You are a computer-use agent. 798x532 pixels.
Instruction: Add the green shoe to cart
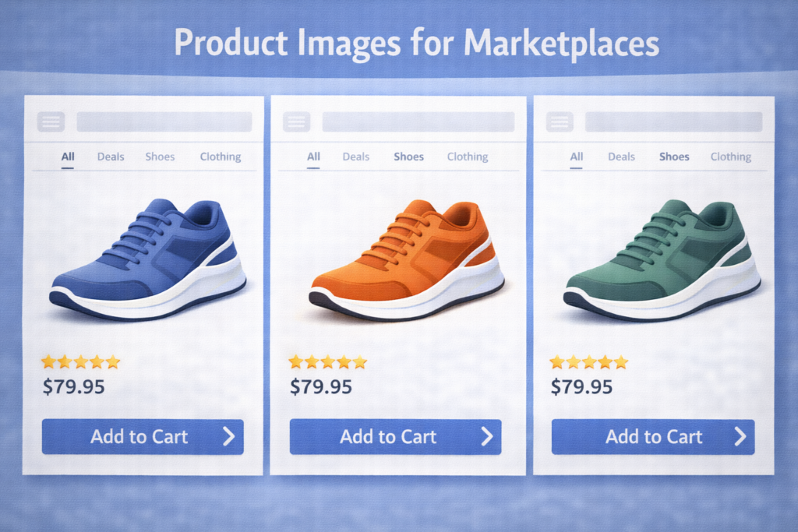coord(653,436)
